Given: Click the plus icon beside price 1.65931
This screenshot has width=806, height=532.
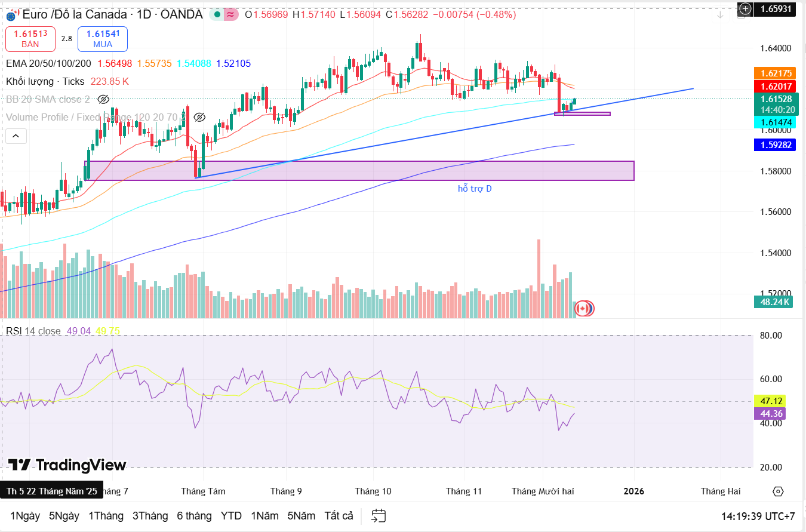Looking at the screenshot, I should tap(745, 8).
